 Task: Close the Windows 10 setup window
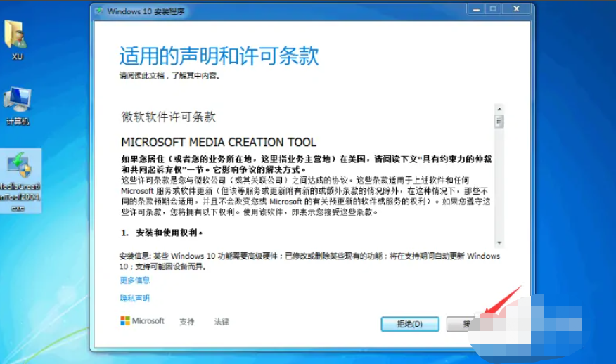click(x=517, y=9)
